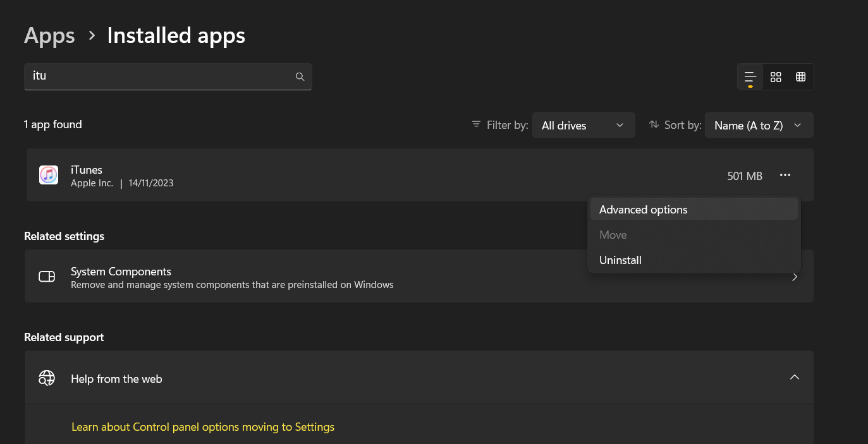Click the System Components icon
Image resolution: width=868 pixels, height=444 pixels.
tap(47, 277)
